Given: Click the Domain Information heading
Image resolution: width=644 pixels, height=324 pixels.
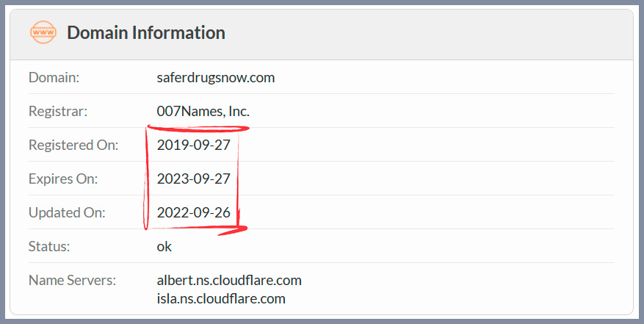Looking at the screenshot, I should [146, 33].
